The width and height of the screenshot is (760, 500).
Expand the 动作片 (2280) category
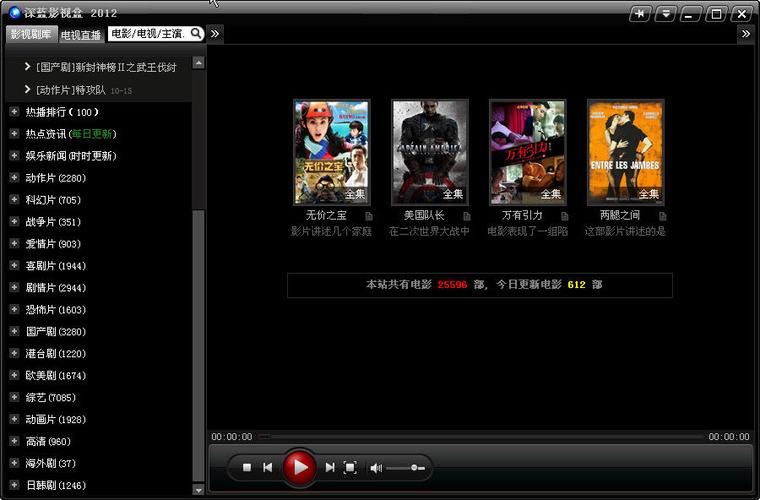click(x=14, y=178)
